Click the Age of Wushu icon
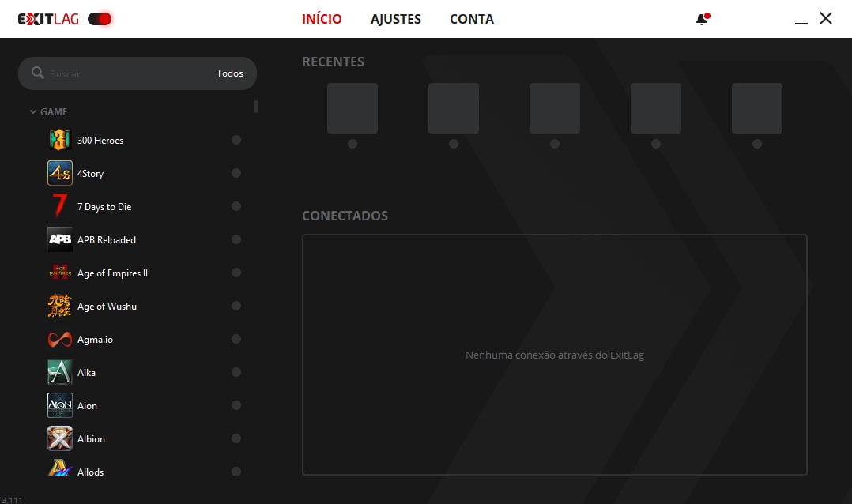 tap(60, 306)
